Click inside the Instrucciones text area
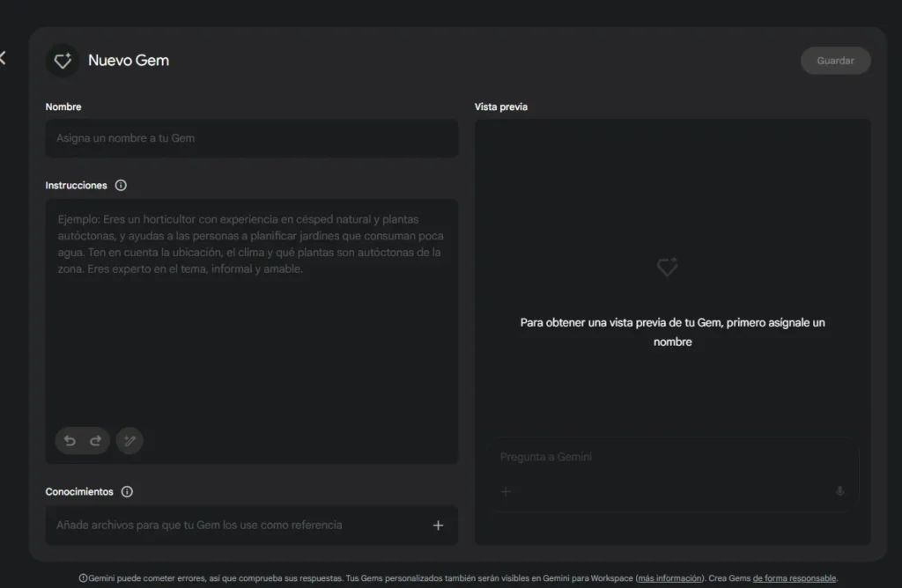This screenshot has height=588, width=902. (252, 331)
